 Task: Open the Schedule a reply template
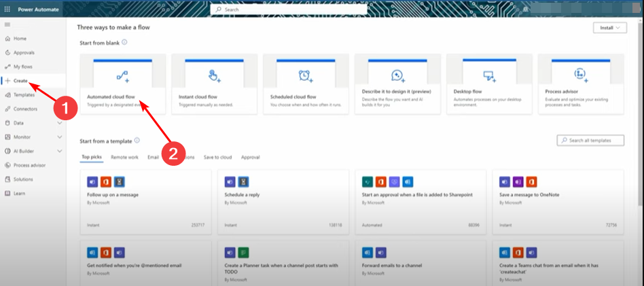click(x=283, y=202)
